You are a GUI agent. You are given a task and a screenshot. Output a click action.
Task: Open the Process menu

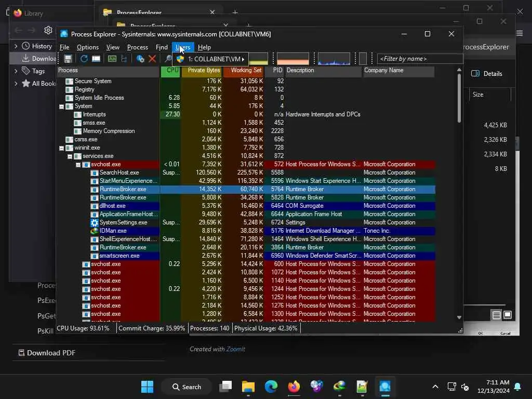pyautogui.click(x=137, y=47)
